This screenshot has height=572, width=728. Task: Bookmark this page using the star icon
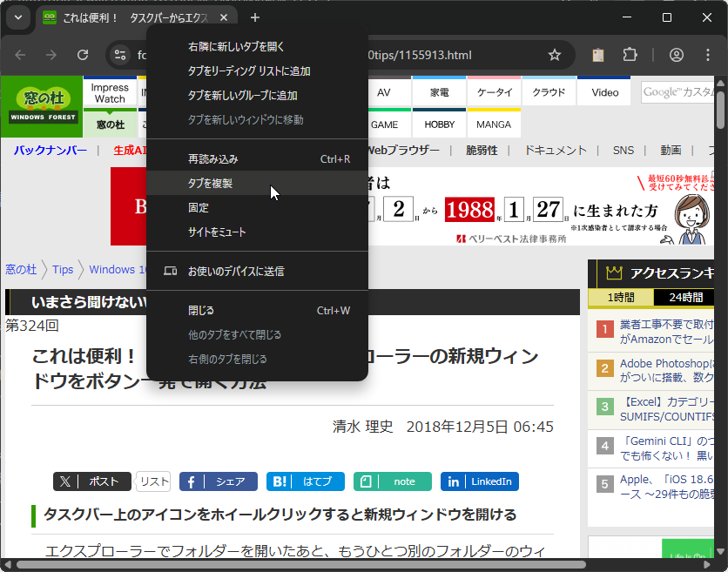point(555,54)
